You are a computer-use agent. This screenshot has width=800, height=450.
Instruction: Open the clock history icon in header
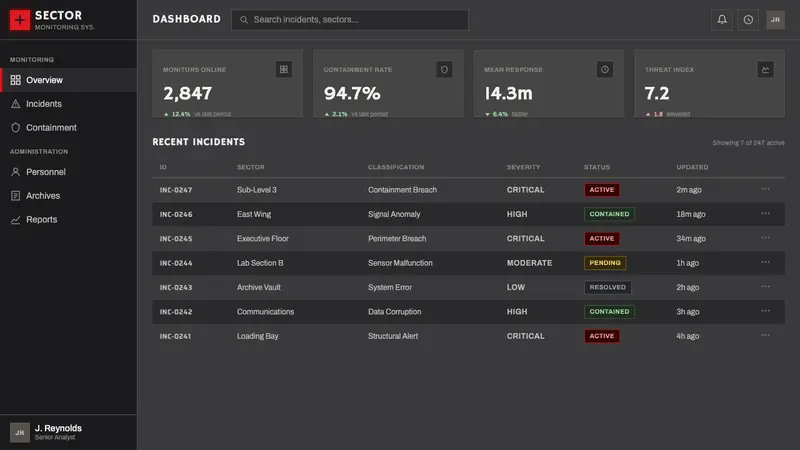[748, 20]
